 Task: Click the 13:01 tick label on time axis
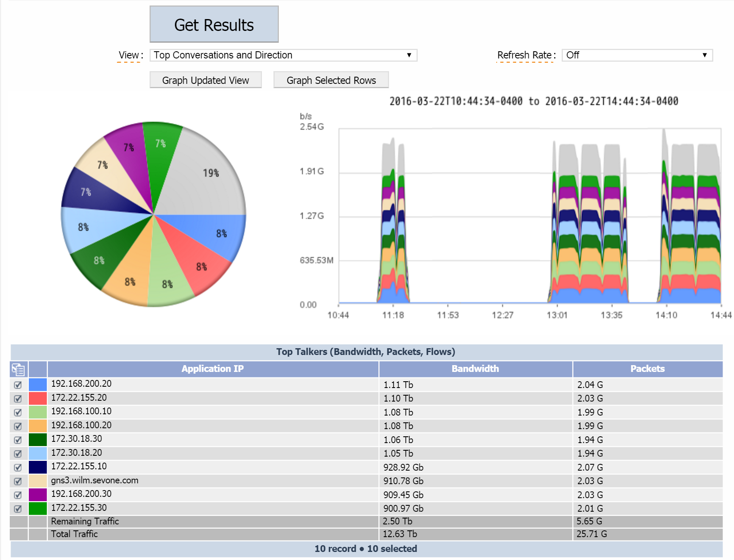557,315
